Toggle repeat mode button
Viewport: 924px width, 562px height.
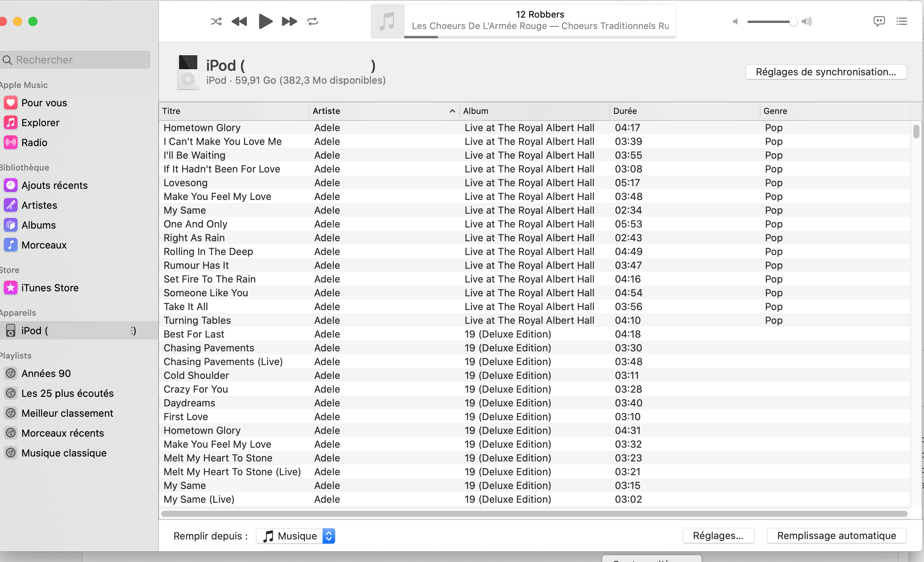[313, 21]
